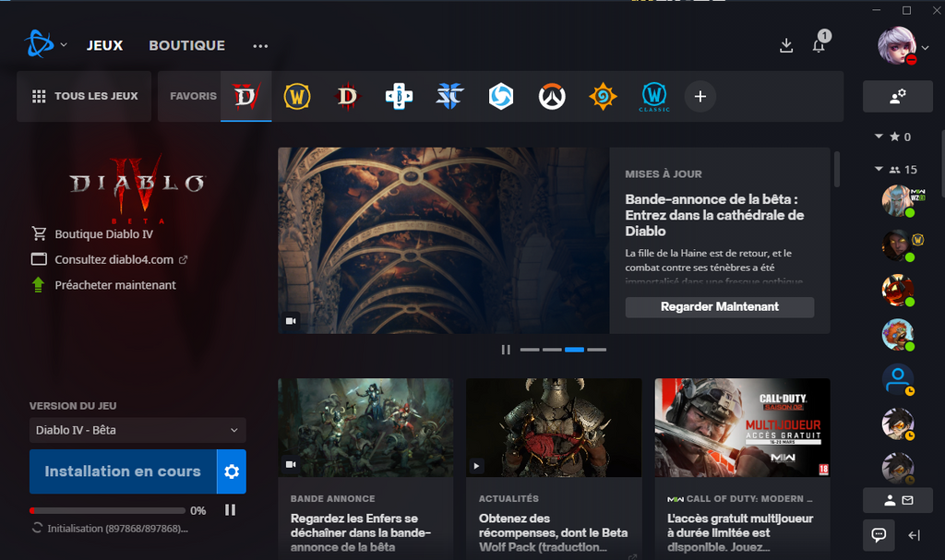Viewport: 945px width, 560px height.
Task: Open notifications bell icon
Action: click(819, 45)
